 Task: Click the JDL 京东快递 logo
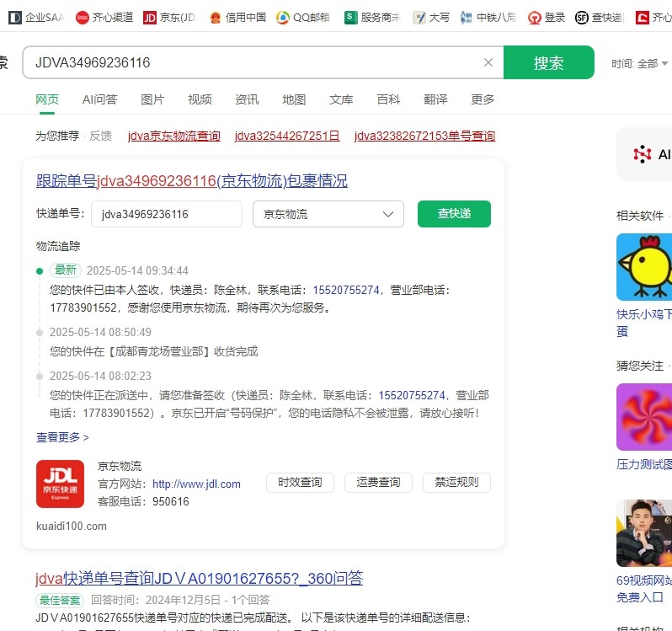[x=60, y=484]
